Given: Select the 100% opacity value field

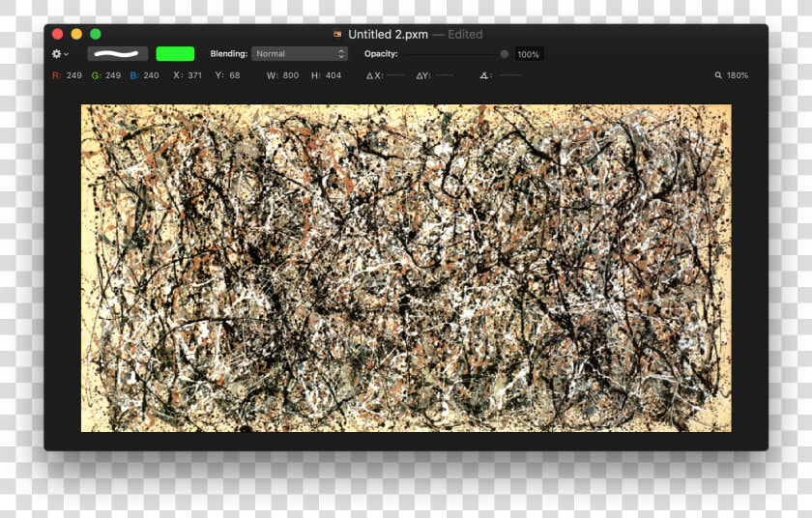Looking at the screenshot, I should click(x=529, y=54).
